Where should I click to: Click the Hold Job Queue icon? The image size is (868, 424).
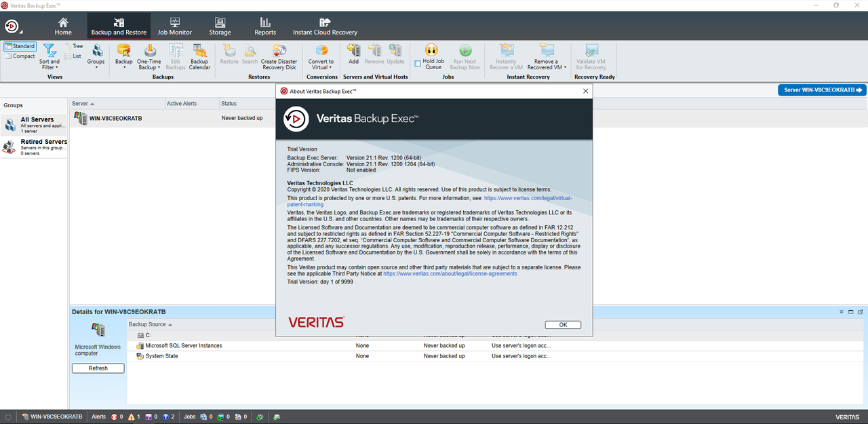point(431,50)
